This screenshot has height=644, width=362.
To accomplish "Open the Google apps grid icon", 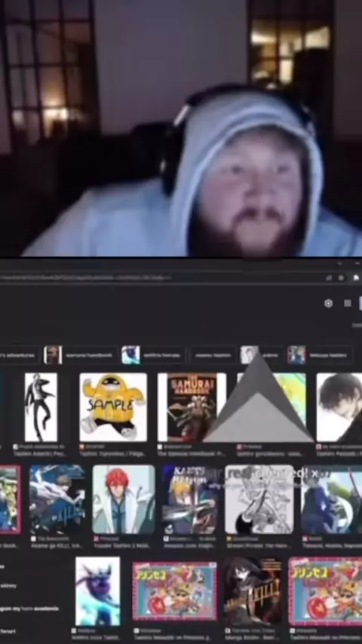I will [x=348, y=303].
